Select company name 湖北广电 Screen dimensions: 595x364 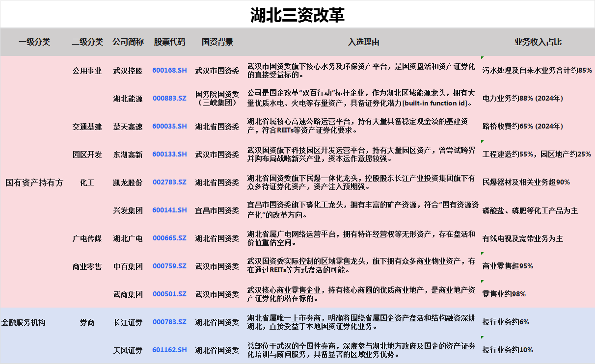tap(128, 238)
